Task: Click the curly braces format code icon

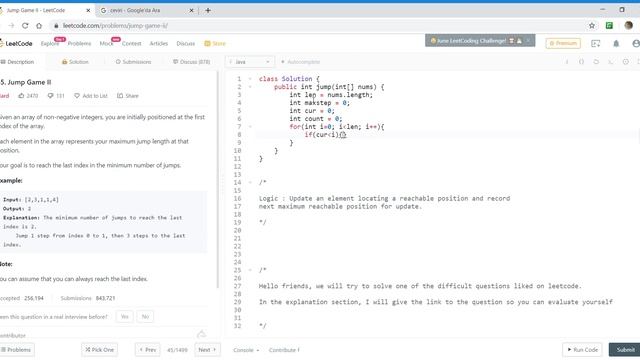Action: (x=581, y=62)
